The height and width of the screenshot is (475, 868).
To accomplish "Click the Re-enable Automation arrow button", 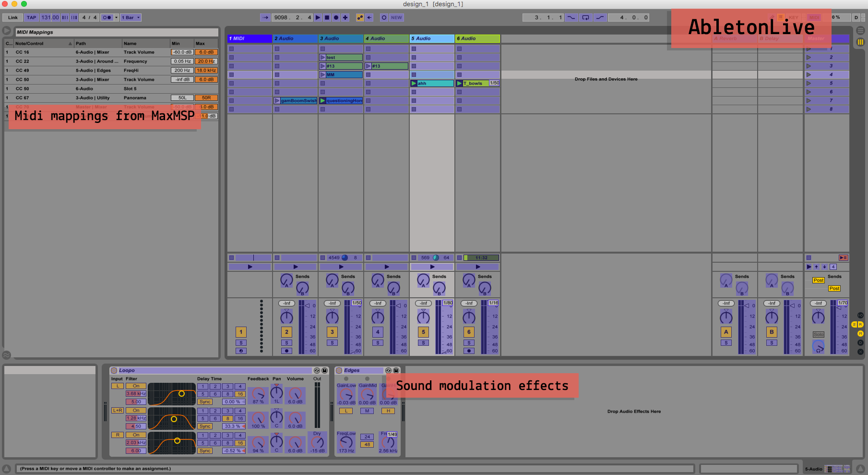I will [x=369, y=17].
